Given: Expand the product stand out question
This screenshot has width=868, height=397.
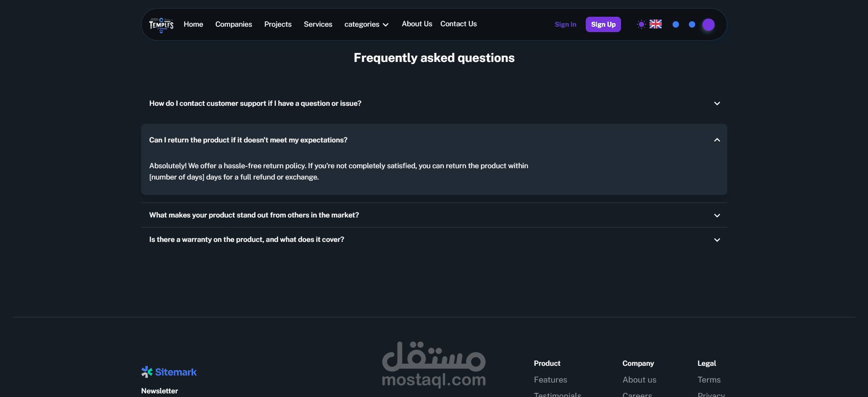Looking at the screenshot, I should pos(434,215).
